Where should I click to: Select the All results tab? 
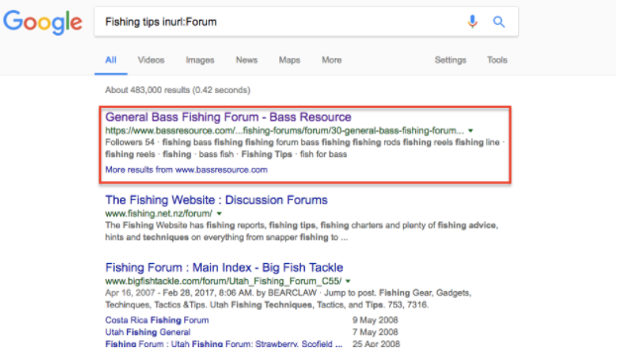pyautogui.click(x=112, y=60)
